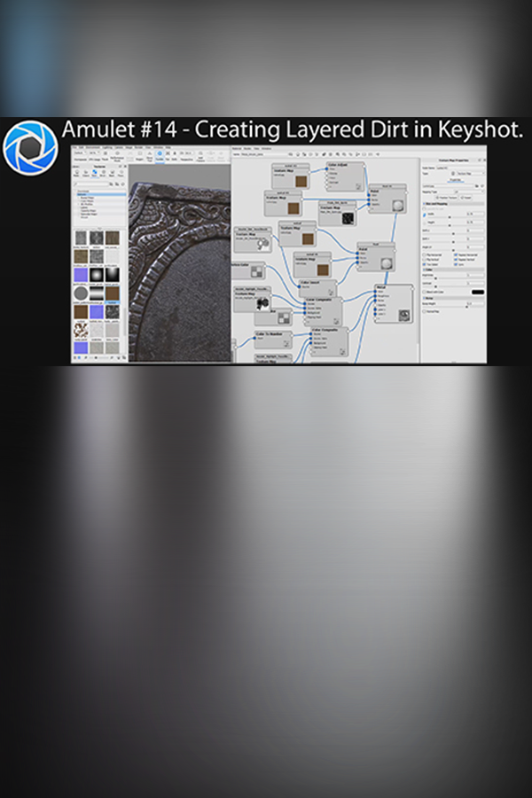
Task: Open the File menu in KeyShot
Action: point(74,147)
